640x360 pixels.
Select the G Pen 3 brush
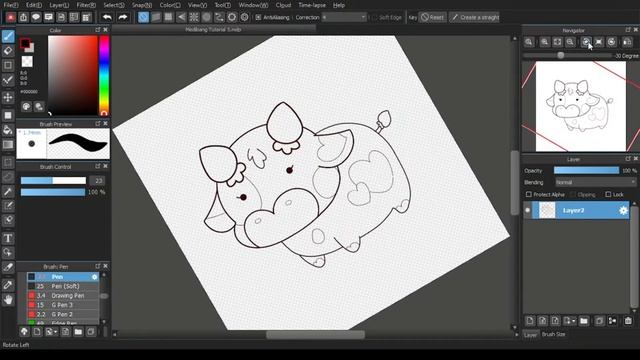pos(63,305)
